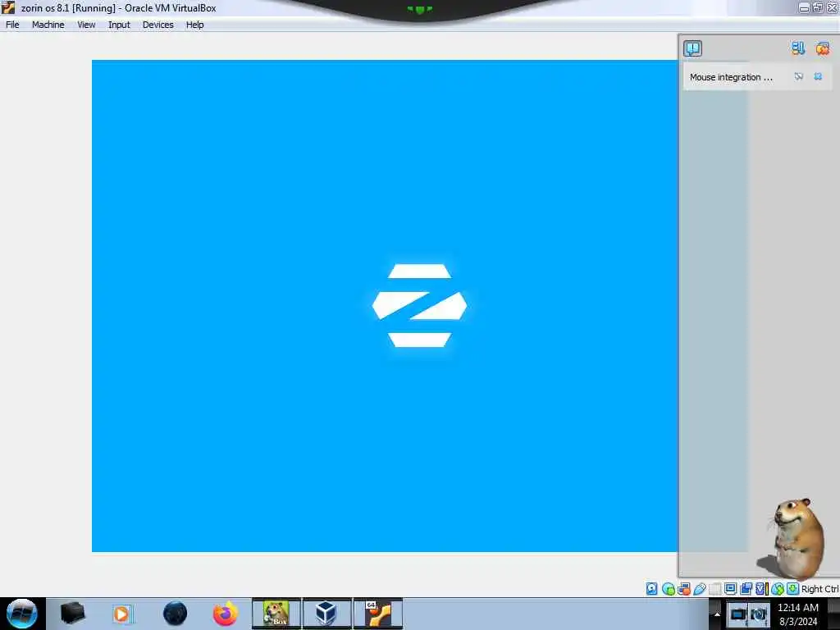Dismiss the Mouse integration notification
The width and height of the screenshot is (840, 630).
818,76
